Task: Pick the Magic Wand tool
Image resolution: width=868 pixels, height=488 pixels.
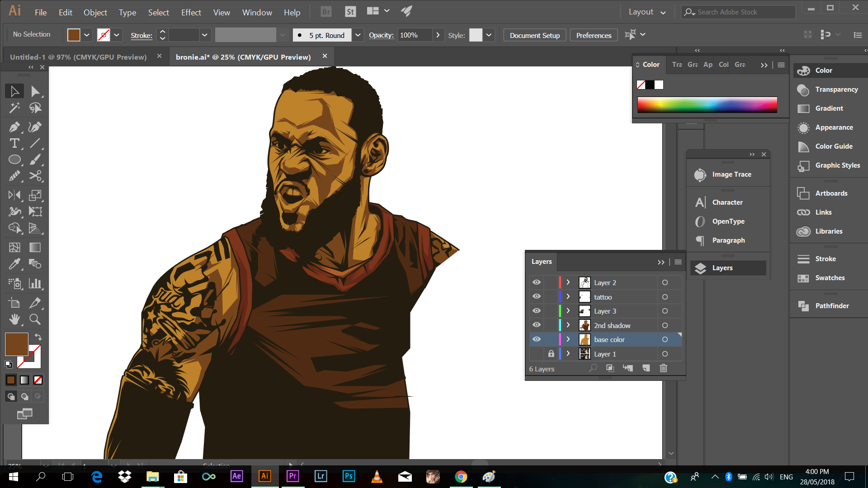Action: [x=14, y=108]
